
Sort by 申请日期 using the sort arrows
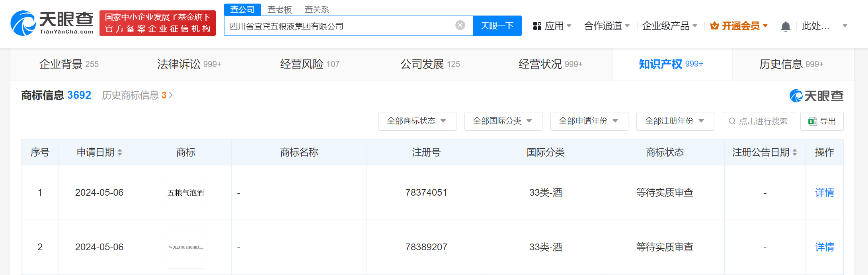(120, 152)
